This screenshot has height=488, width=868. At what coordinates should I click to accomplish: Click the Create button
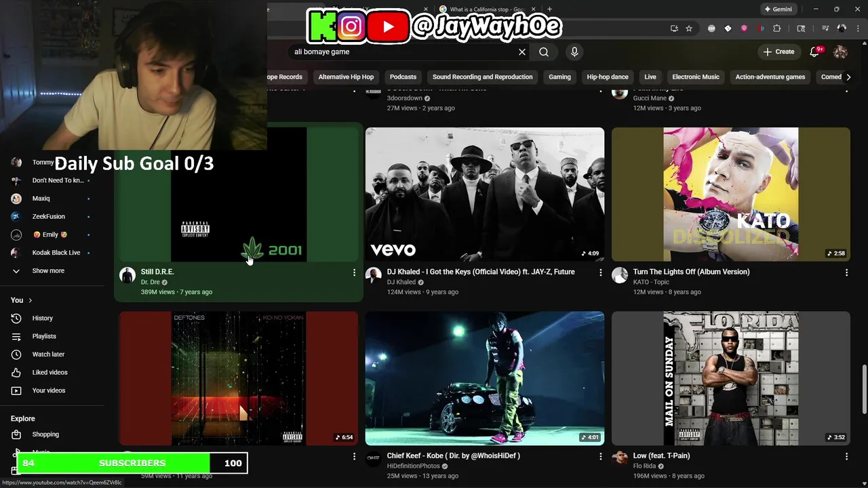point(778,52)
